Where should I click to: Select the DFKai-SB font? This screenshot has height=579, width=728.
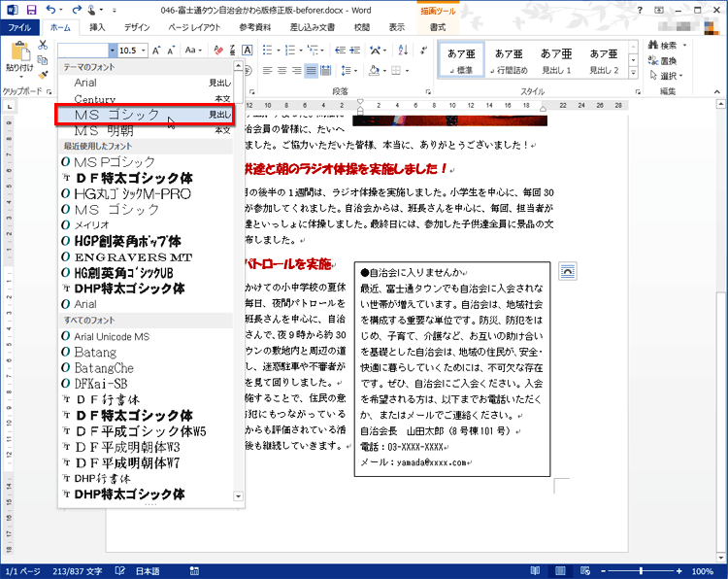tap(145, 384)
